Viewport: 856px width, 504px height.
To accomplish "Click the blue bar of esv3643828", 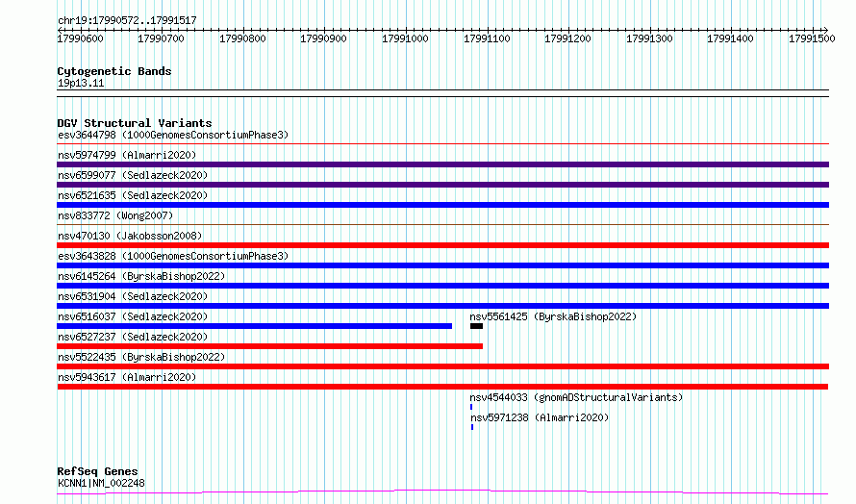I will click(442, 265).
